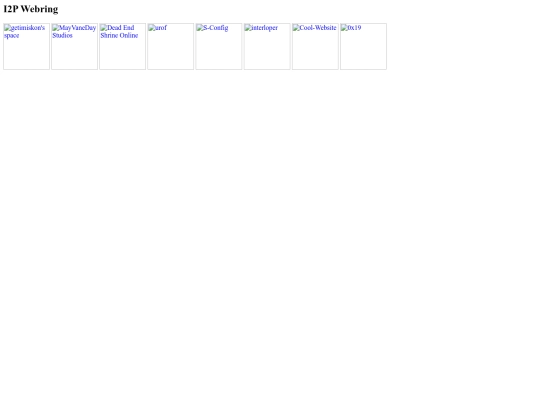Open the S-Config webring link
This screenshot has height=405, width=540.
pyautogui.click(x=219, y=46)
